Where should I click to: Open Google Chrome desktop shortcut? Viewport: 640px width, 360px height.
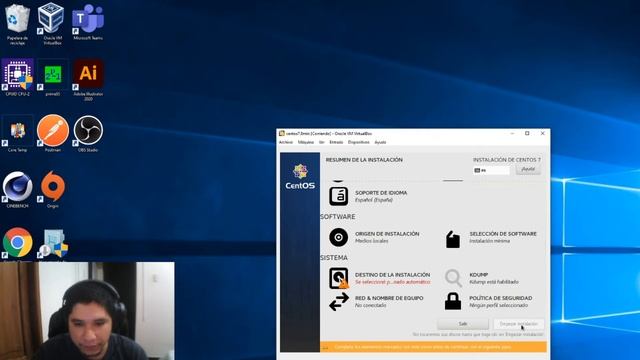pos(17,244)
